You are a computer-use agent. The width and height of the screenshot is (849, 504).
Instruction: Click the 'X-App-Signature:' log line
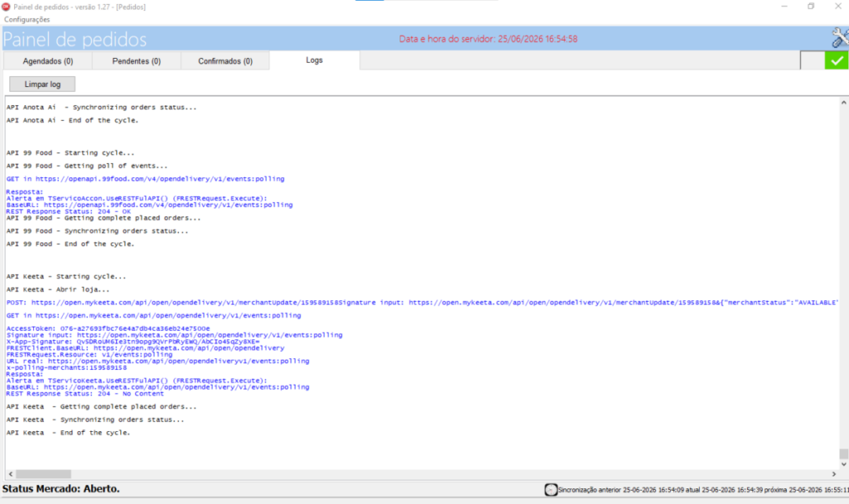[133, 342]
